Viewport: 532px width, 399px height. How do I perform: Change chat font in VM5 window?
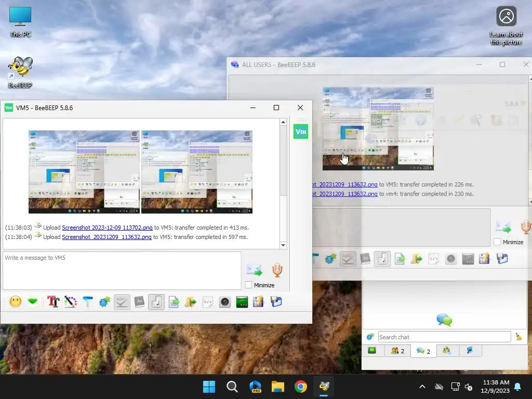[53, 302]
